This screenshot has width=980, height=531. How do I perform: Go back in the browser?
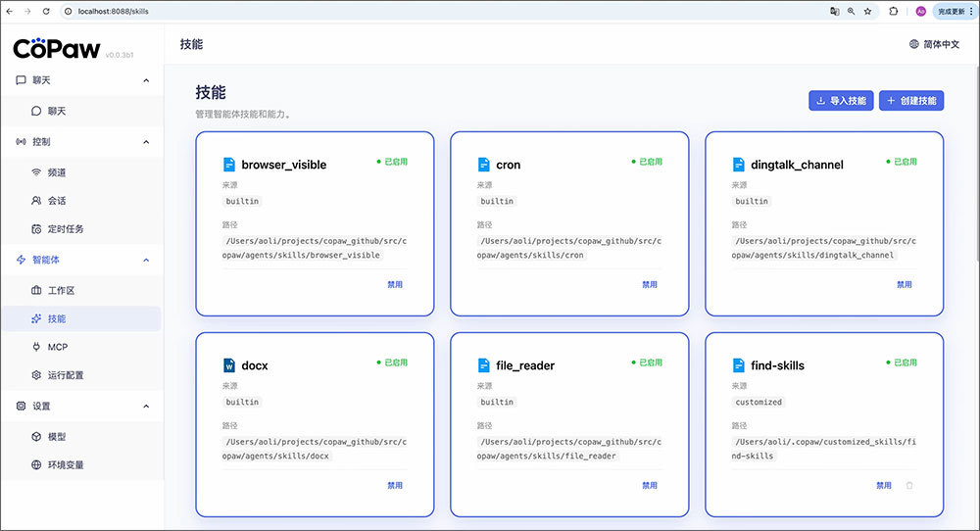[10, 11]
